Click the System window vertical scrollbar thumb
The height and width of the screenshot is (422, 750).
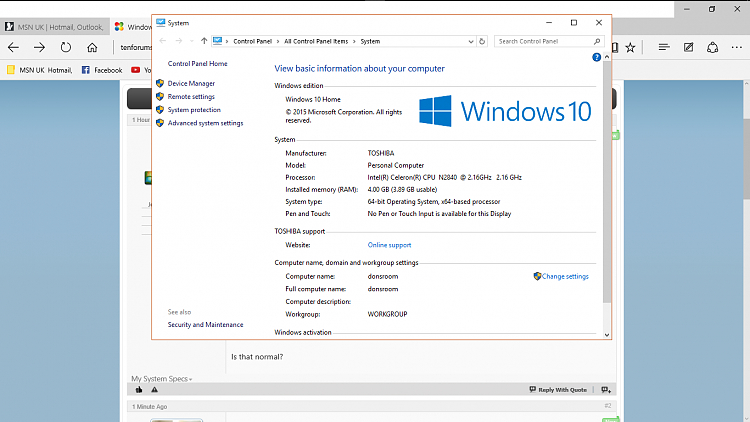point(607,182)
